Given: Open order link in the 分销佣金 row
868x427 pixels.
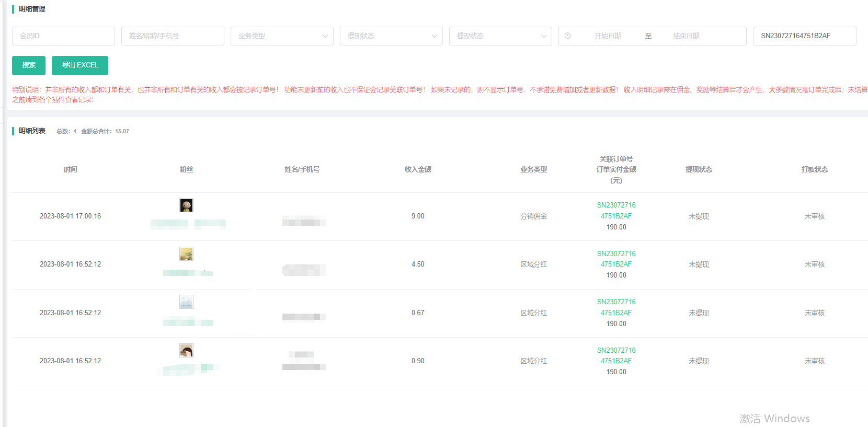Looking at the screenshot, I should click(x=616, y=211).
